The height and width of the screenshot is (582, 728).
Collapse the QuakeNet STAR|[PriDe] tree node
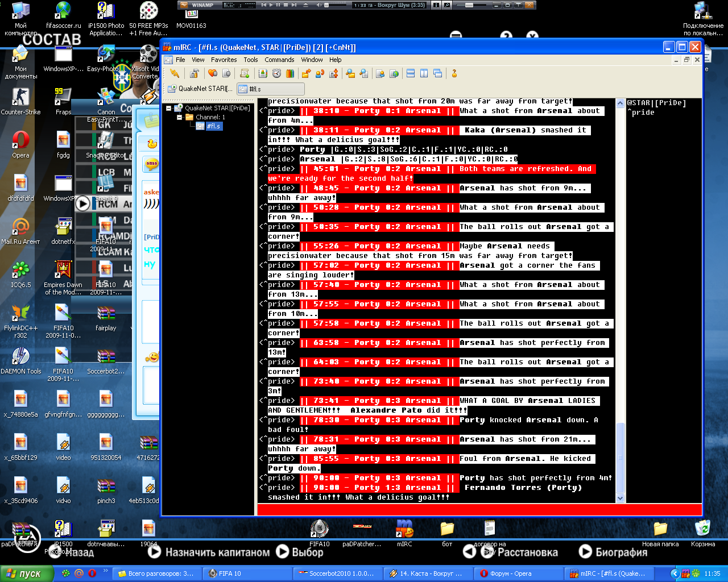tap(169, 108)
